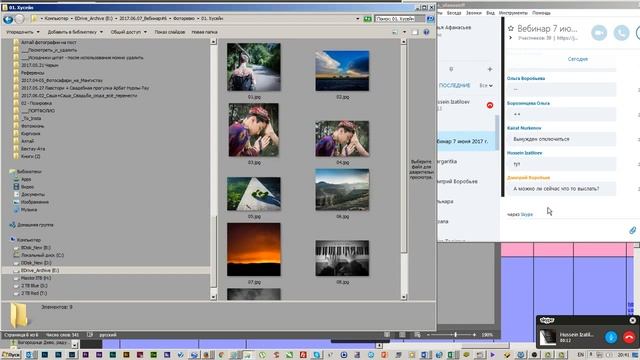The image size is (640, 360).
Task: Open the Все filter dropdown in Skype contacts
Action: tap(486, 85)
